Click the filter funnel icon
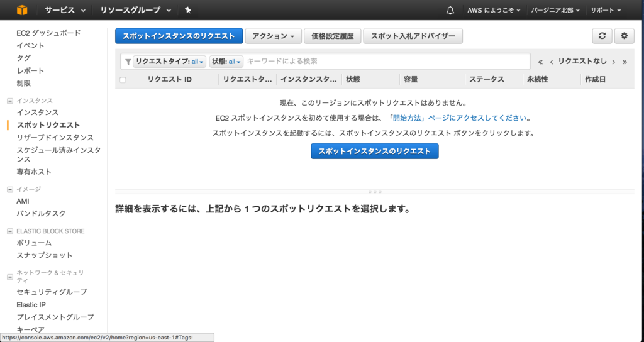 128,62
